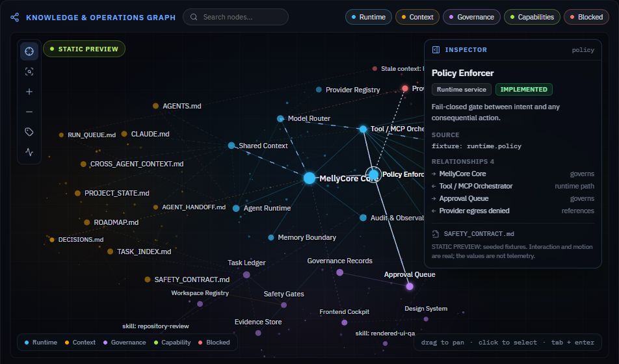The image size is (619, 364).
Task: Select the DECISIONS.md node
Action: 52,240
